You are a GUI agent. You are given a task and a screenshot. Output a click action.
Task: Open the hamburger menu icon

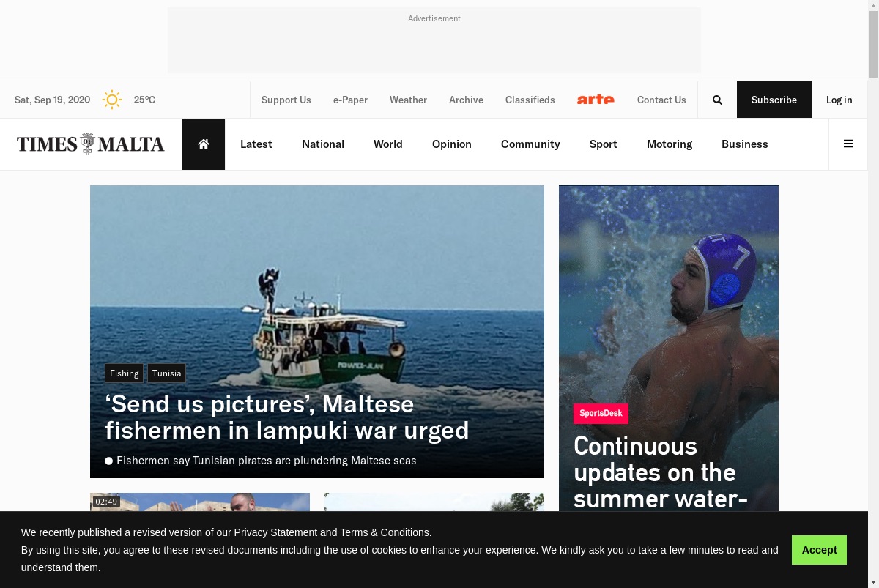tap(848, 144)
